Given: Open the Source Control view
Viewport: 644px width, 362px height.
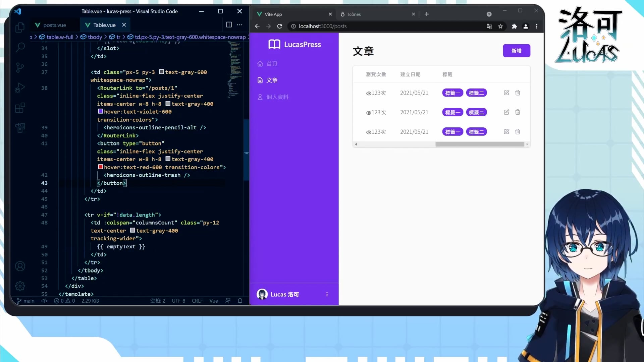Looking at the screenshot, I should tap(20, 67).
